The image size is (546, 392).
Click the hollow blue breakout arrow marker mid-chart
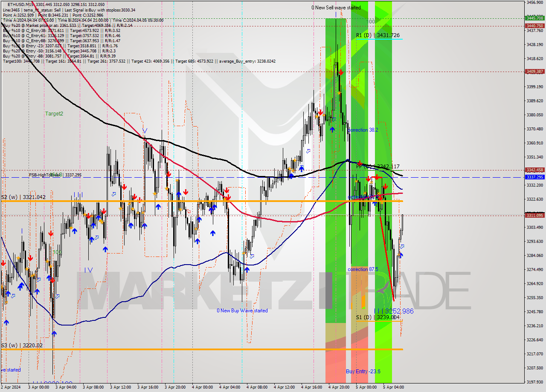click(253, 257)
